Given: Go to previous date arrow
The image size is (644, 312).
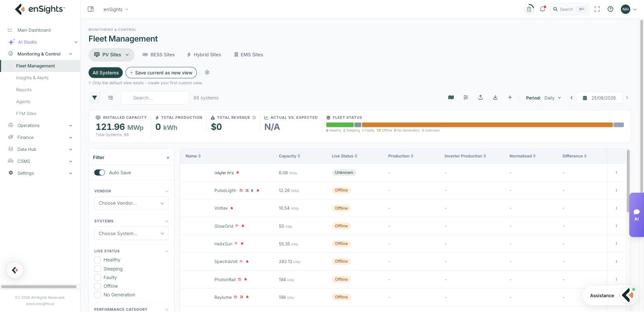Looking at the screenshot, I should point(572,98).
